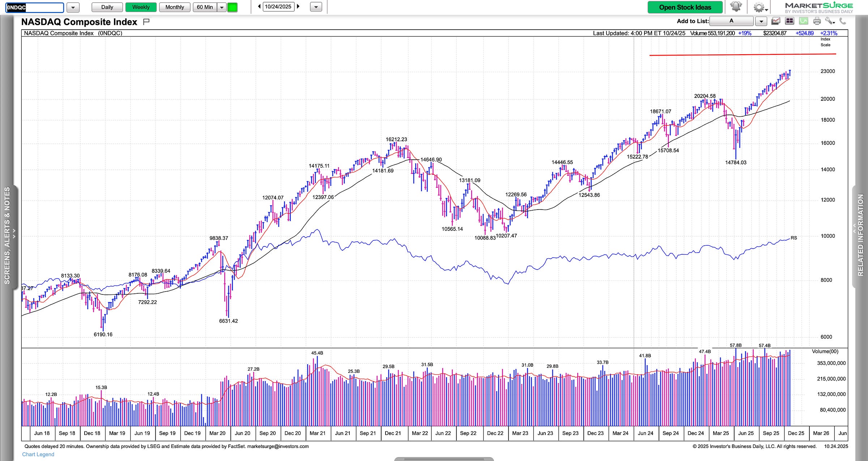Select the Weekly chart tab

[141, 7]
